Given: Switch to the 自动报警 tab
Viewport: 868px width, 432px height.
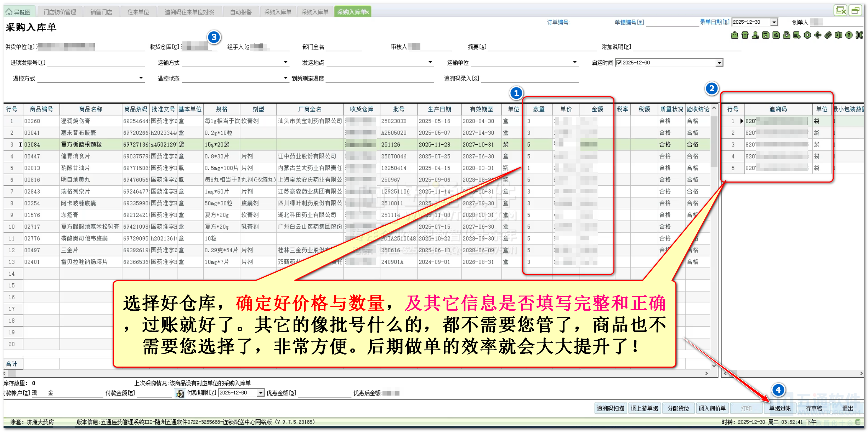Looking at the screenshot, I should pyautogui.click(x=241, y=12).
